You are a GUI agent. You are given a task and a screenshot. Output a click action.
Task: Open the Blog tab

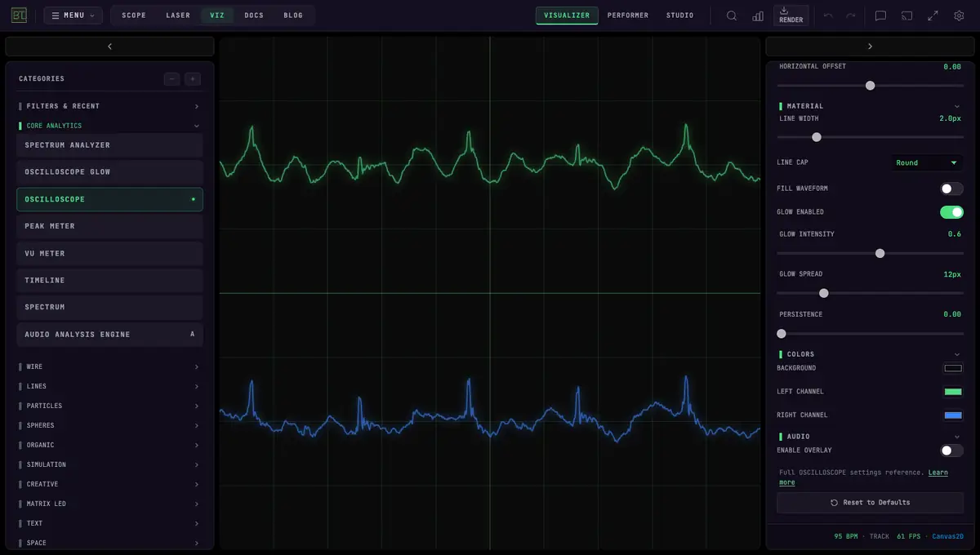pos(293,16)
